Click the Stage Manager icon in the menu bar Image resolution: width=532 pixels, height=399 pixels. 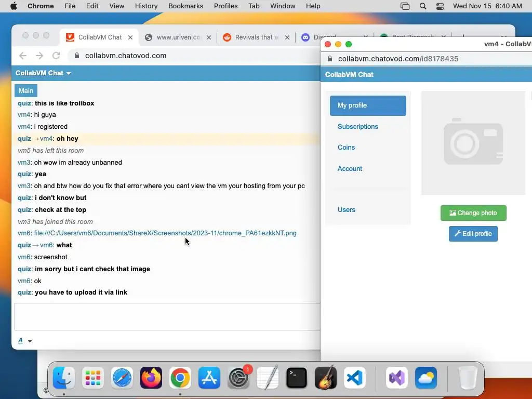tap(405, 6)
